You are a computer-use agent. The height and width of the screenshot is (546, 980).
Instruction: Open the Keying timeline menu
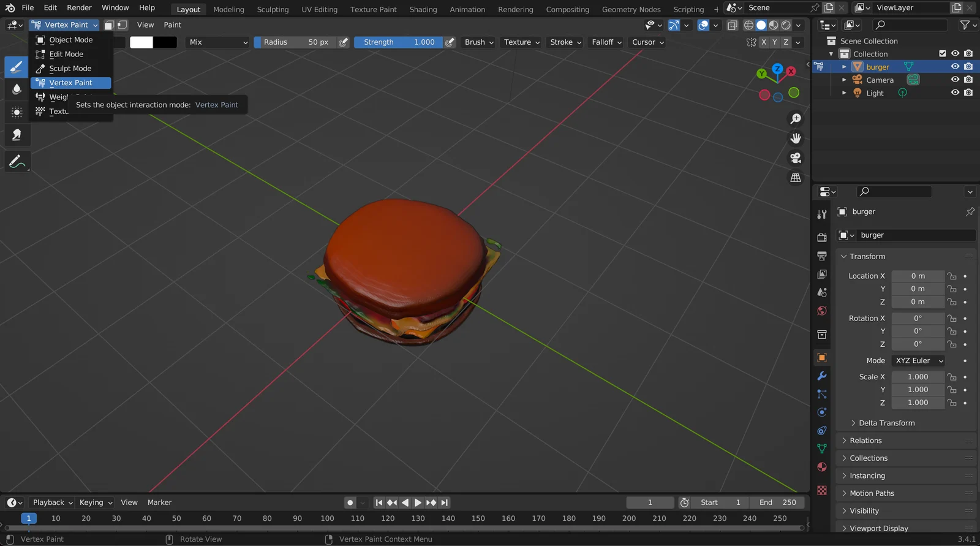(96, 502)
